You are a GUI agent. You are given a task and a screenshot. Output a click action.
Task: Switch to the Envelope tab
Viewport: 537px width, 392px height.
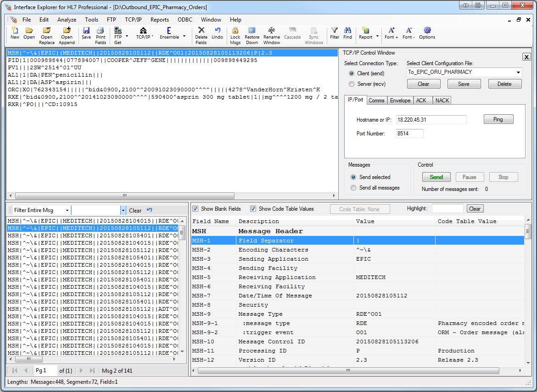[x=400, y=101]
